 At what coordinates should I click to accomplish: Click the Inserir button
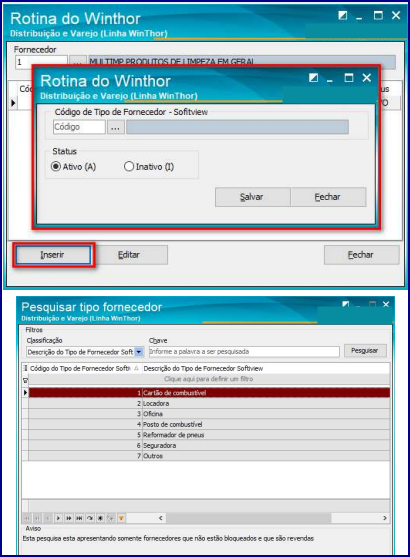tap(53, 255)
